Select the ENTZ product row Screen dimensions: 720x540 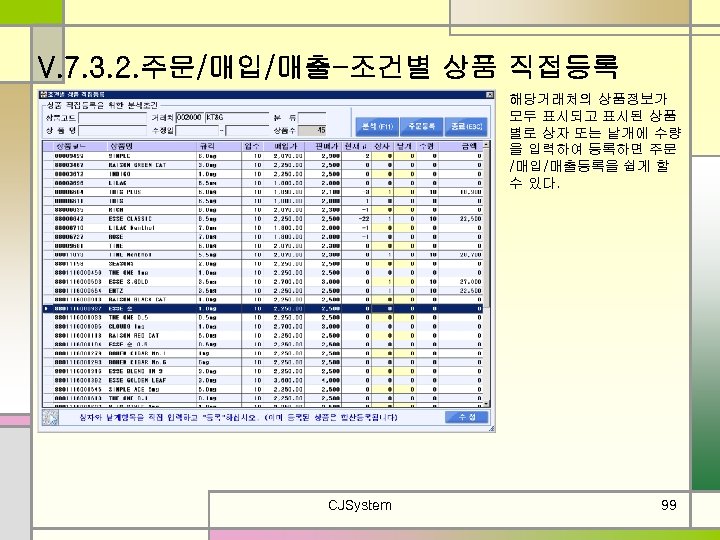[263, 291]
